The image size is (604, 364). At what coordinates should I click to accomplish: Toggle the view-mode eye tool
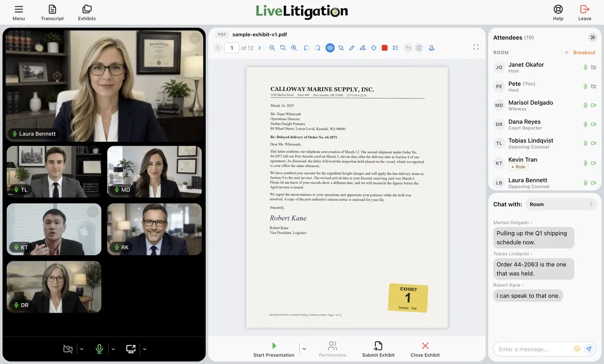click(330, 48)
